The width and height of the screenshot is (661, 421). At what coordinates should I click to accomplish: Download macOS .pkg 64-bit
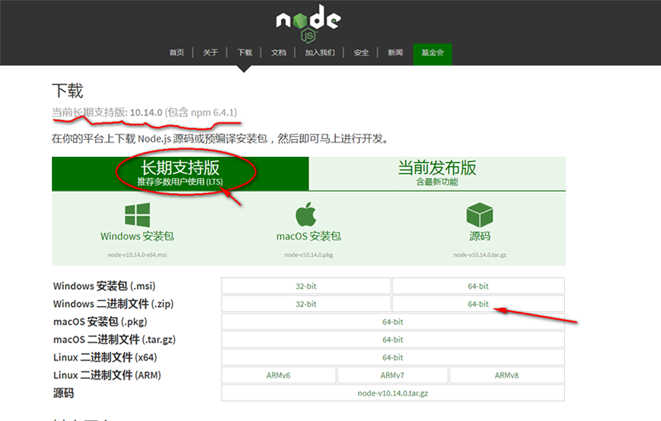pyautogui.click(x=393, y=322)
